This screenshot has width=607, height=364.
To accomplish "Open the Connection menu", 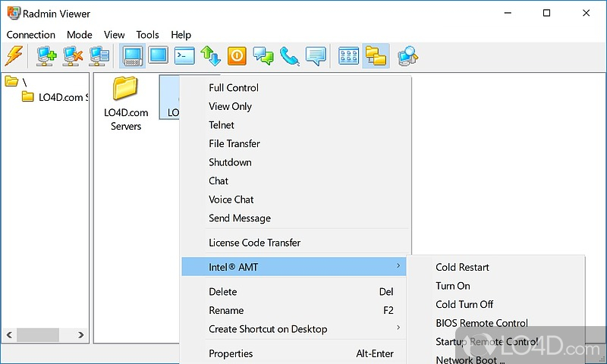I will click(31, 35).
